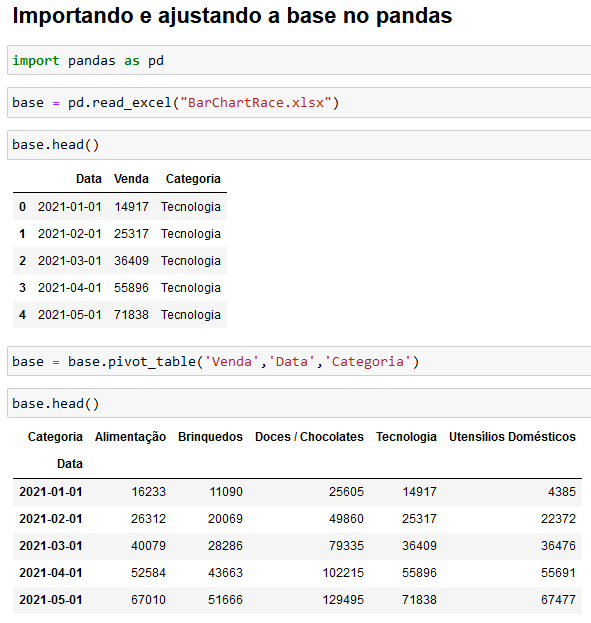The width and height of the screenshot is (591, 623).
Task: Click date cell '2021-01-01' in row 0
Action: 70,207
